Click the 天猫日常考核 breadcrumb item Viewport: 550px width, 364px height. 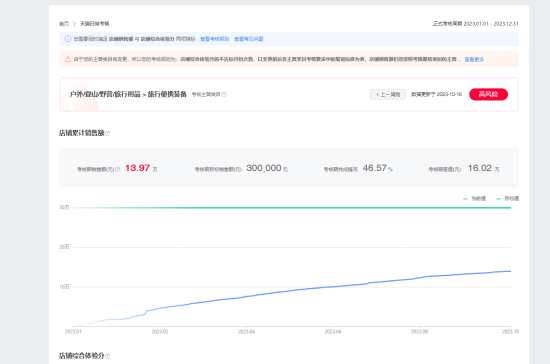94,23
